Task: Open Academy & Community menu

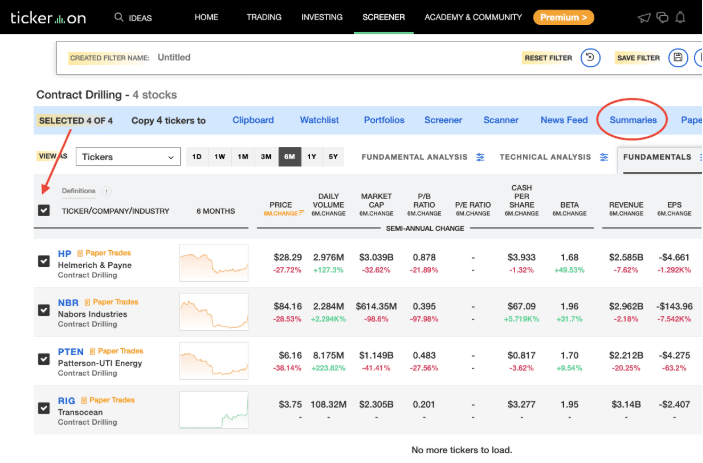Action: click(473, 17)
